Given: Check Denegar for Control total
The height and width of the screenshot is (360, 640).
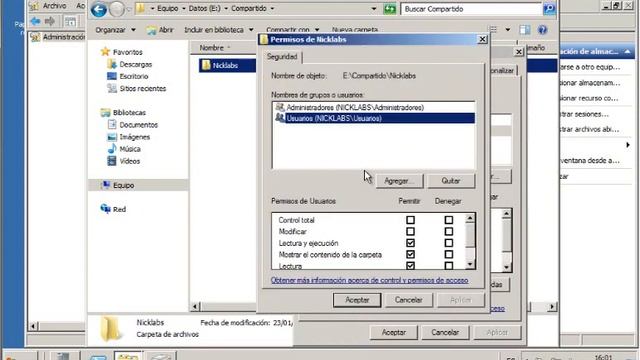Looking at the screenshot, I should click(449, 220).
